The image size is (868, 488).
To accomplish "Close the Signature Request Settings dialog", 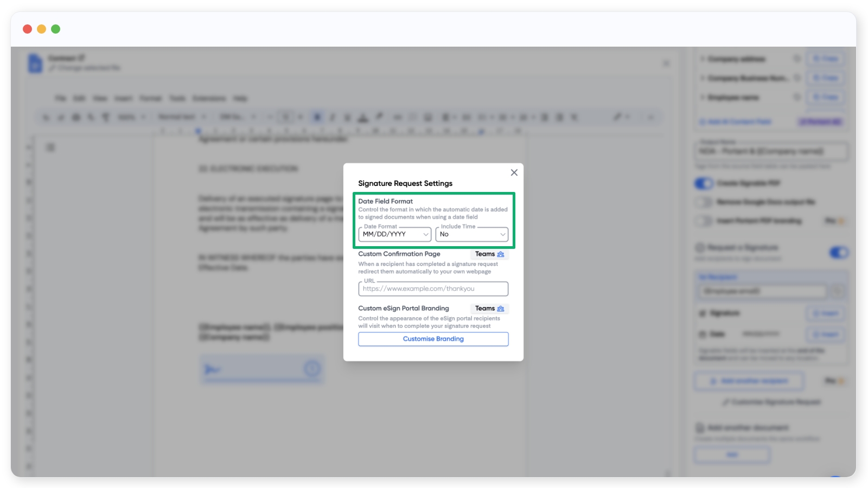I will [x=514, y=172].
